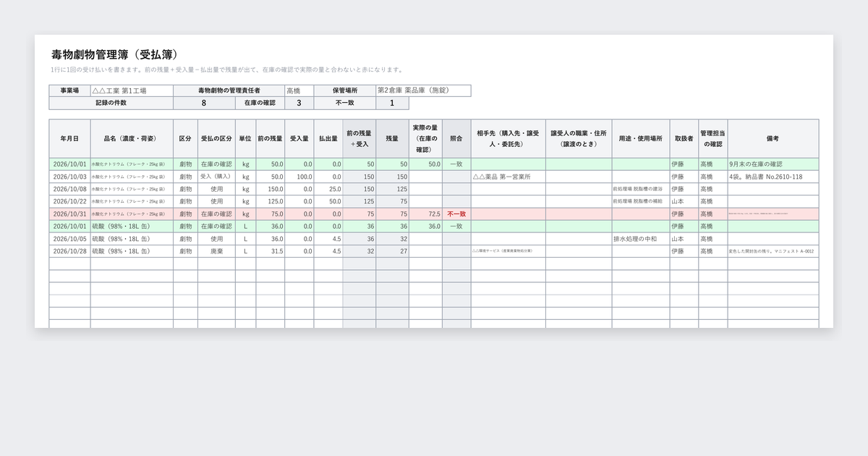Click the actual amount 72.5
The height and width of the screenshot is (456, 868).
pyautogui.click(x=426, y=214)
